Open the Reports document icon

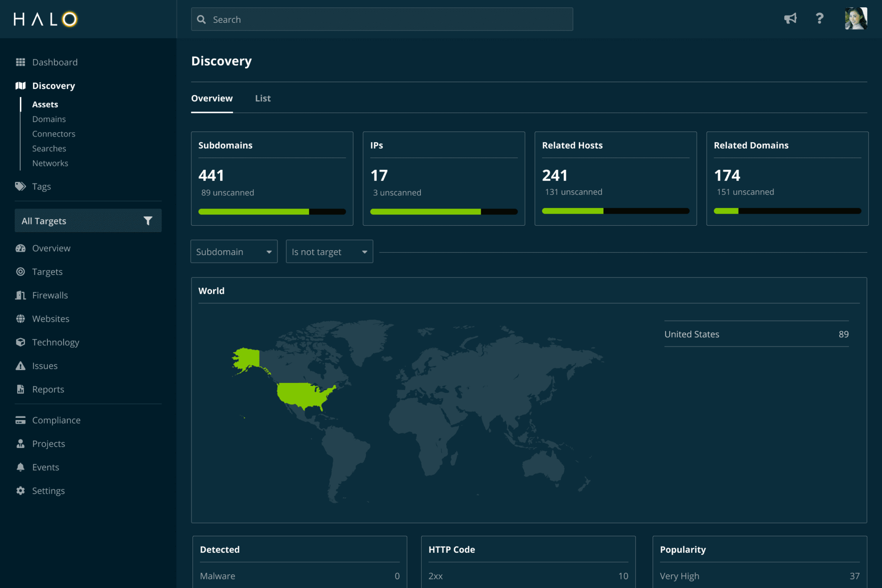click(20, 389)
